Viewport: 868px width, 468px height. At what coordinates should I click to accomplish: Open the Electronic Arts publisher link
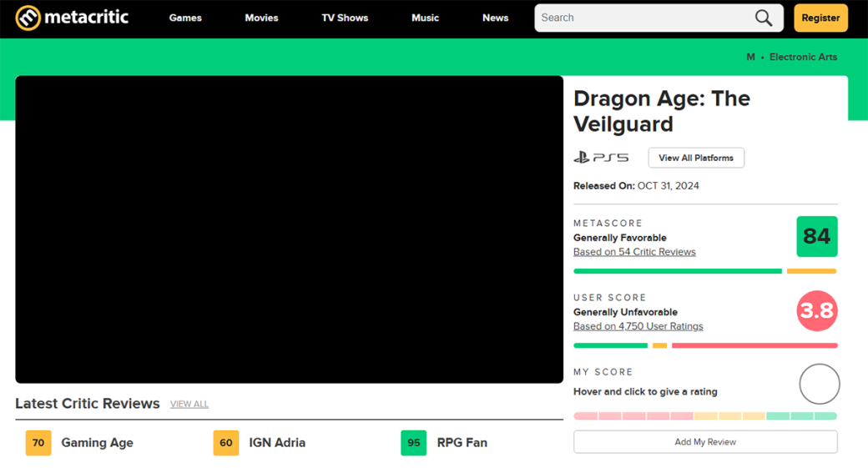(x=803, y=57)
